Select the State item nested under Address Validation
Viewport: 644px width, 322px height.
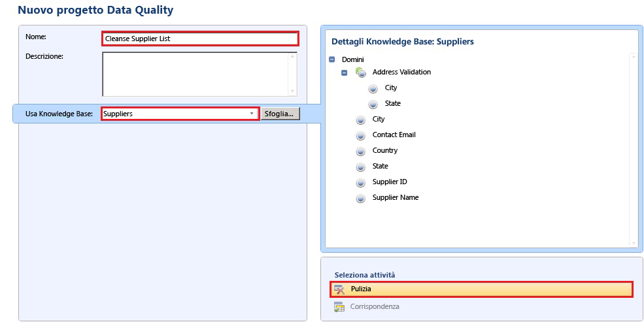click(x=392, y=103)
